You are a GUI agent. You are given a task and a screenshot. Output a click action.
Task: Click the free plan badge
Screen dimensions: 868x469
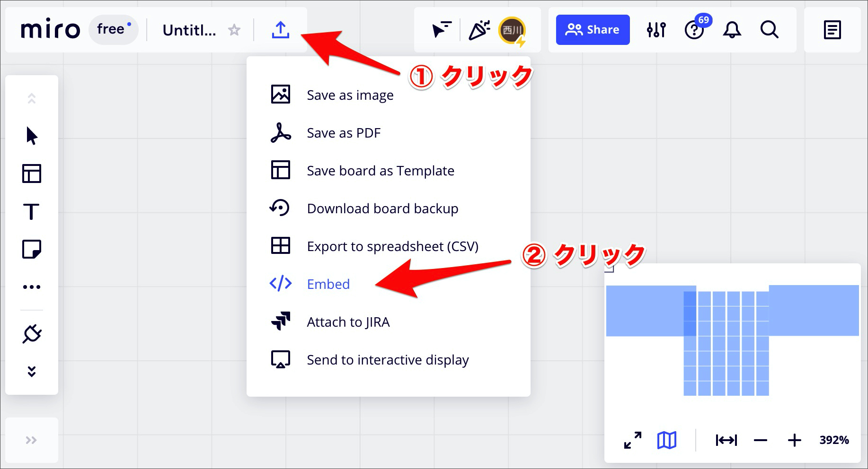tap(113, 30)
